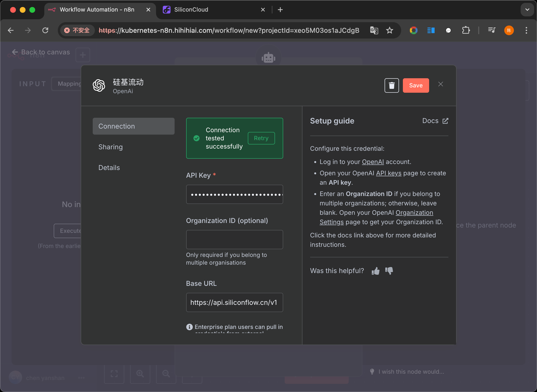Open the API keys page link
The width and height of the screenshot is (537, 392).
[x=389, y=173]
